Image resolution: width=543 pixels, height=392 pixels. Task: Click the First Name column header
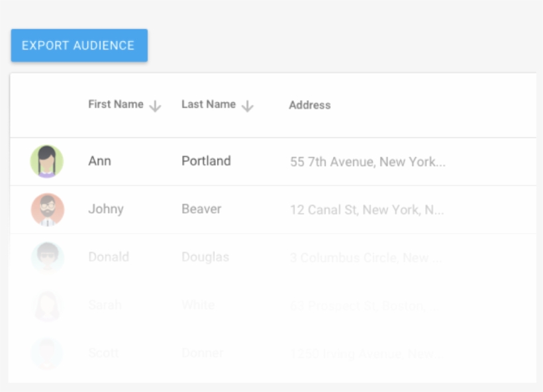[x=115, y=103]
